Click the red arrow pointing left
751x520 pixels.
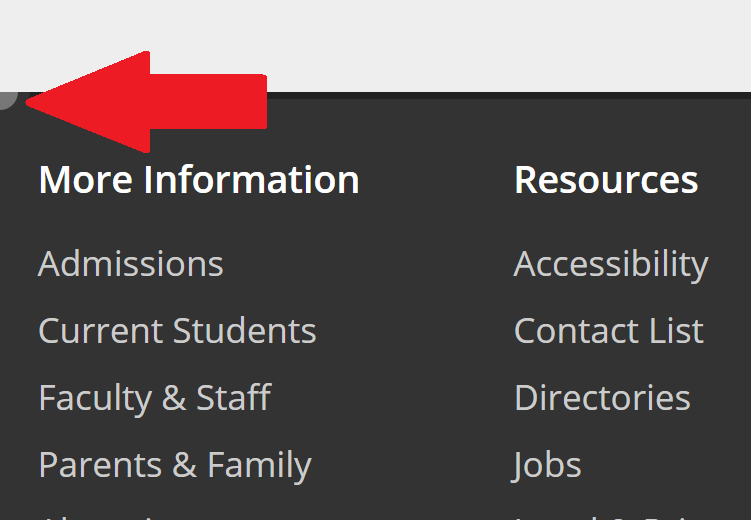[x=150, y=101]
